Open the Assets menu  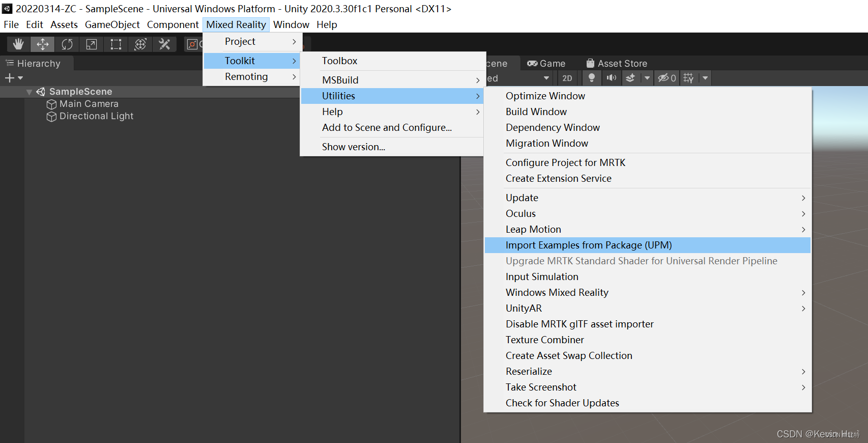click(64, 24)
